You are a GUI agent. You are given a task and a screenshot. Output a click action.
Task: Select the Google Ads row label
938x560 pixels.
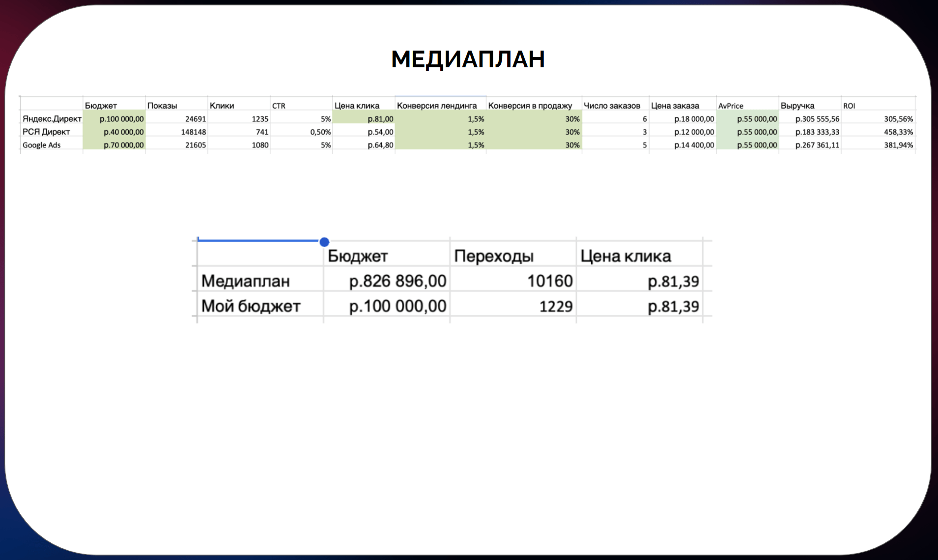click(42, 145)
